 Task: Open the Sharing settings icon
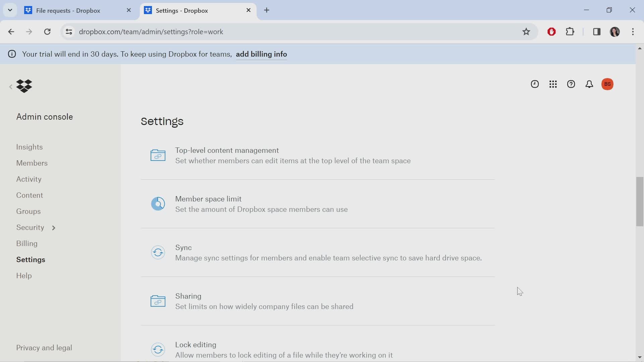(158, 301)
